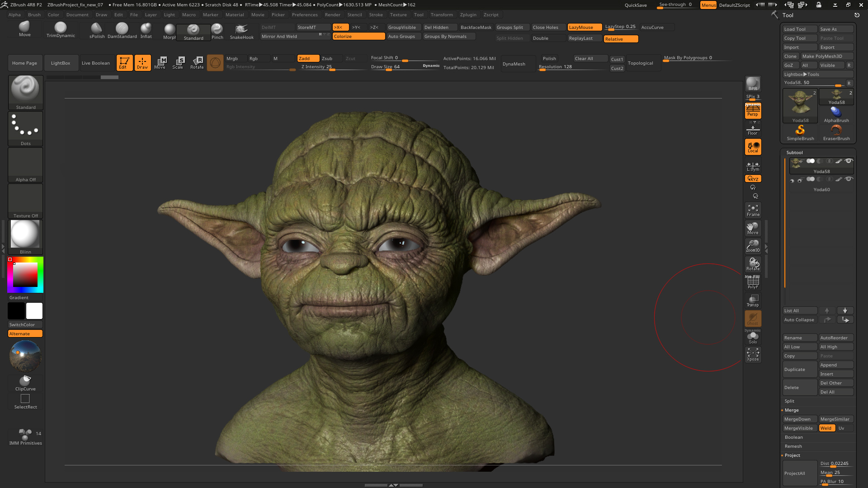Click the MergeDown button
The height and width of the screenshot is (488, 868).
(x=800, y=419)
